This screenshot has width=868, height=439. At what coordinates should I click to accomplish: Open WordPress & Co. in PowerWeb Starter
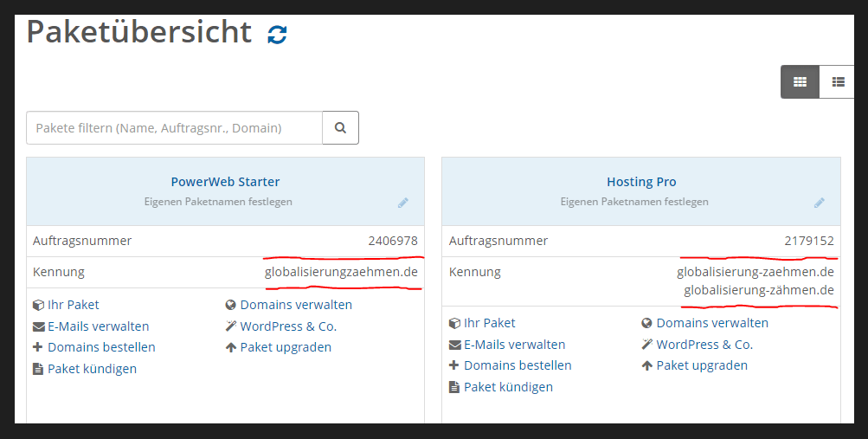tap(288, 326)
